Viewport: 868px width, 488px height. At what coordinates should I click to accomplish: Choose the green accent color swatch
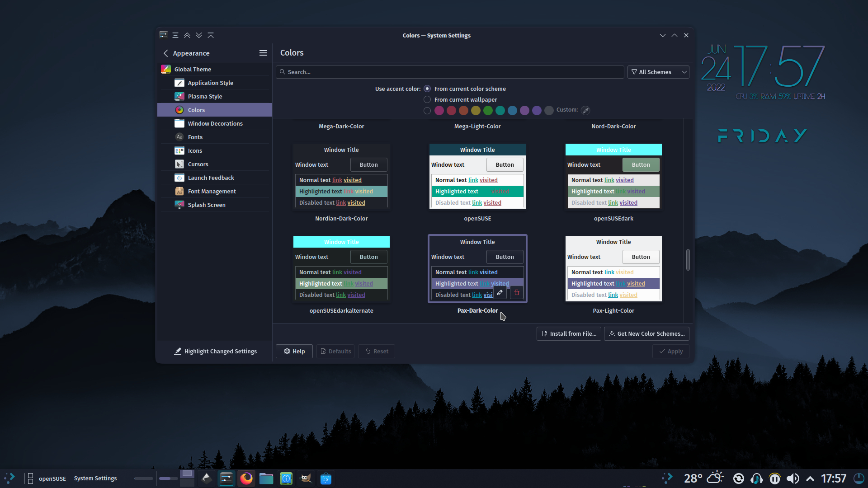pos(488,111)
